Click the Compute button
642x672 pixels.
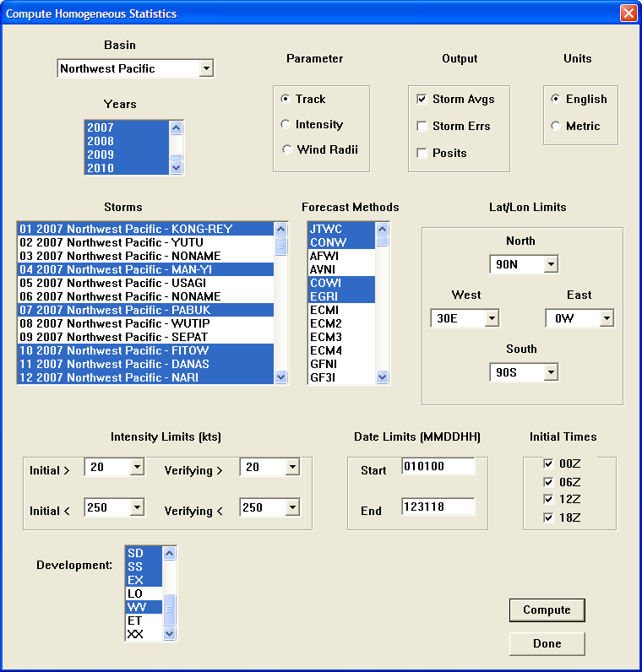click(x=547, y=610)
